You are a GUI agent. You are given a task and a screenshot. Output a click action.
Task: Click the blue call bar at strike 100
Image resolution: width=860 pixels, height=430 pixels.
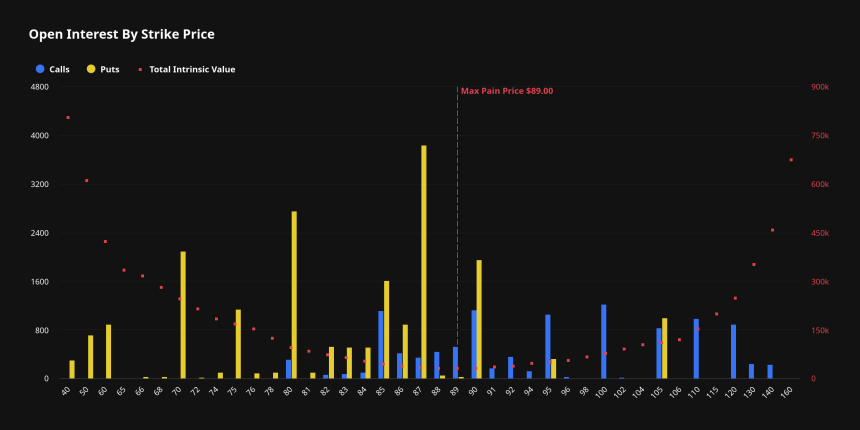click(604, 341)
